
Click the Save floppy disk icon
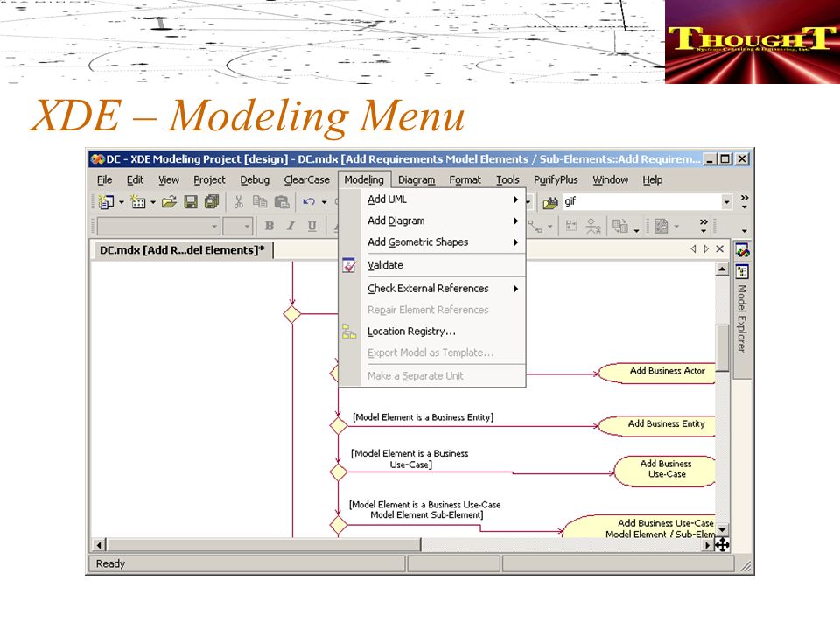(x=191, y=201)
